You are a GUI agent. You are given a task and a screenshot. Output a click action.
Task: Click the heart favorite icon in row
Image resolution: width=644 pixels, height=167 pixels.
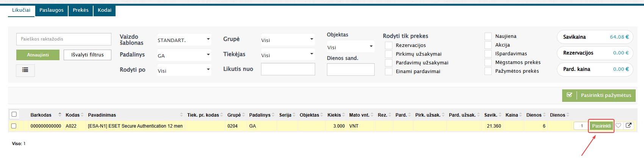(618, 126)
